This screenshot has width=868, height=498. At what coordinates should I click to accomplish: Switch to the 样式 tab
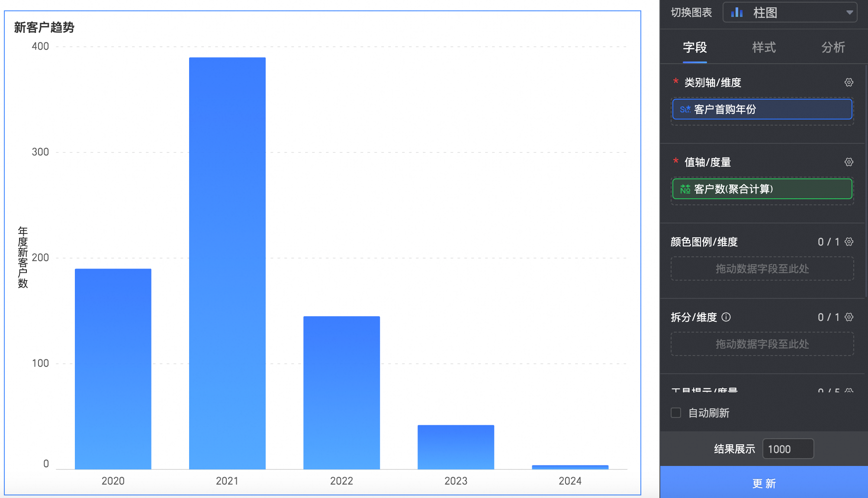764,47
